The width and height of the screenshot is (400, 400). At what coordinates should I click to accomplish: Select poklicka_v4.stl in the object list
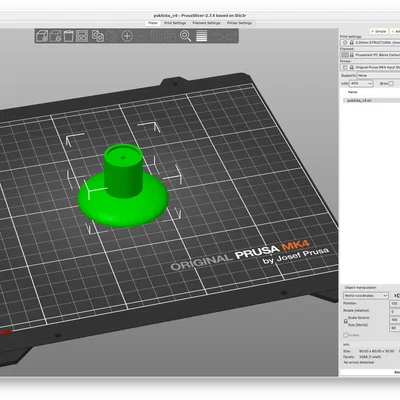(x=372, y=100)
